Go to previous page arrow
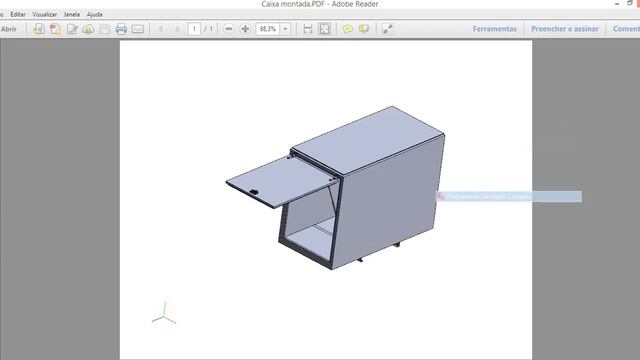The image size is (640, 360). (x=161, y=29)
